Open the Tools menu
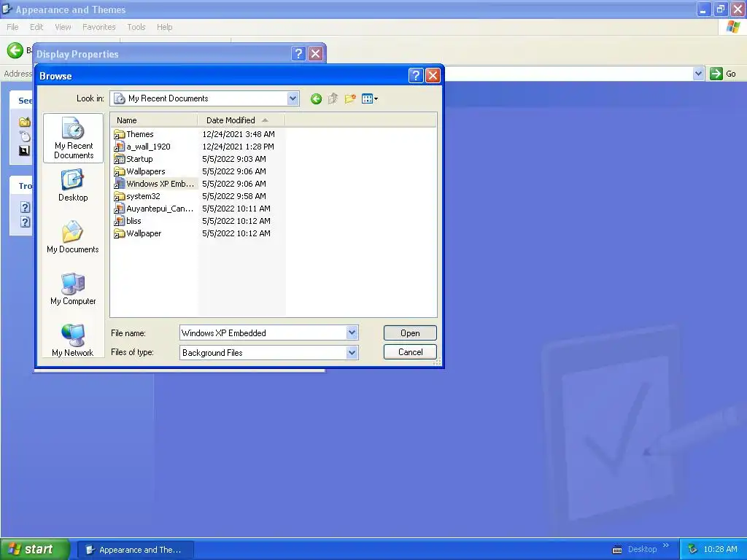 pyautogui.click(x=136, y=27)
